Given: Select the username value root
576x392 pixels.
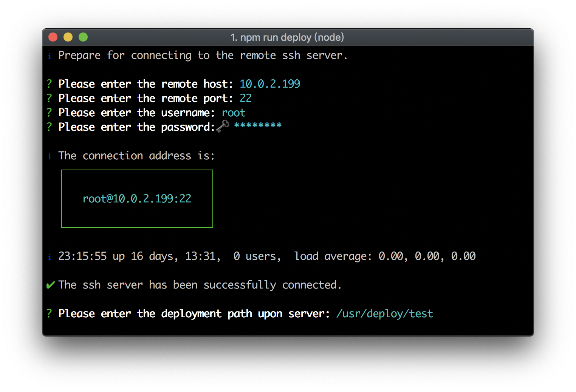Looking at the screenshot, I should click(x=234, y=113).
